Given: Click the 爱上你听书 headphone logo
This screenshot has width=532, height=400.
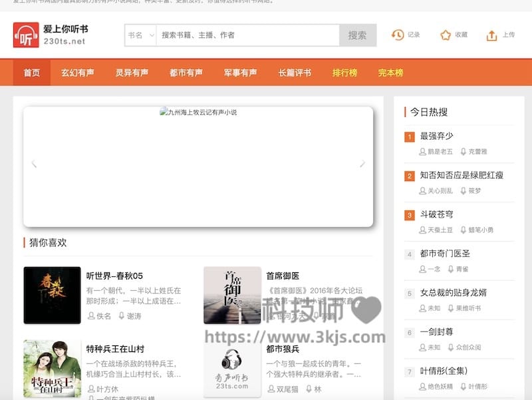Looking at the screenshot, I should click(26, 35).
